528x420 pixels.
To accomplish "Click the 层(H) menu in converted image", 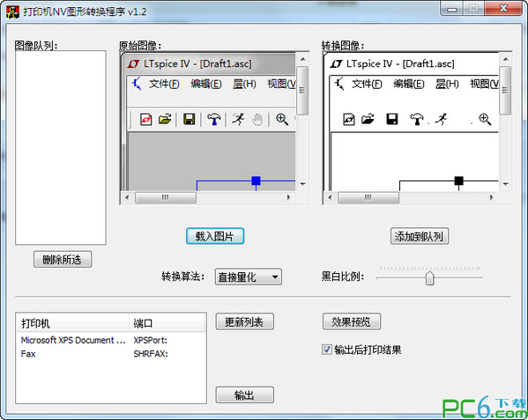I will (x=447, y=84).
